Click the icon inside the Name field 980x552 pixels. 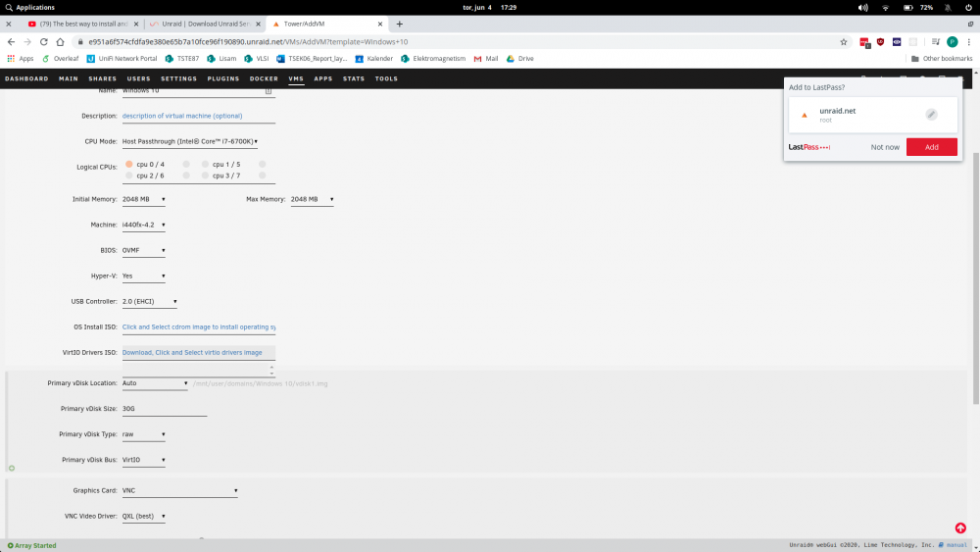tap(269, 90)
